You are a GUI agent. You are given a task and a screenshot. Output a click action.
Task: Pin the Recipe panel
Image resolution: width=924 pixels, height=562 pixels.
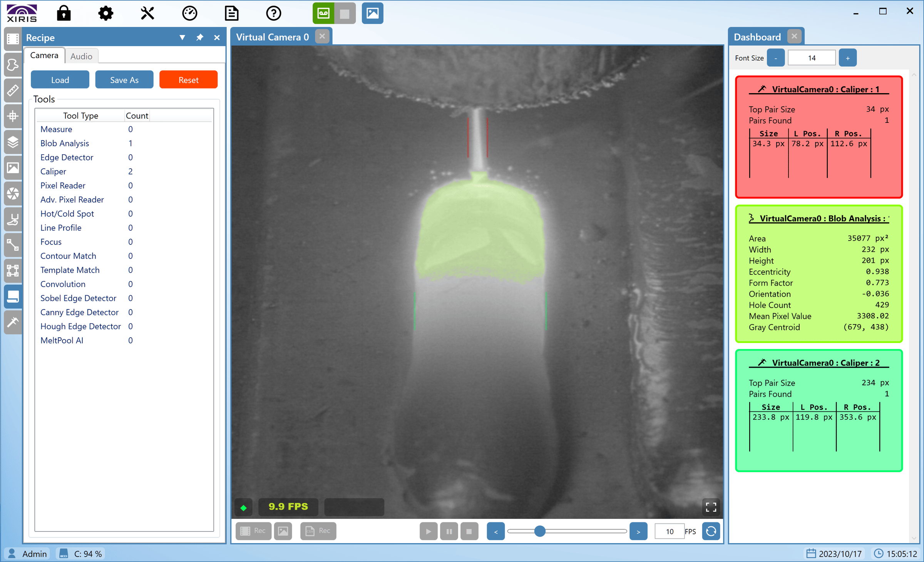200,37
